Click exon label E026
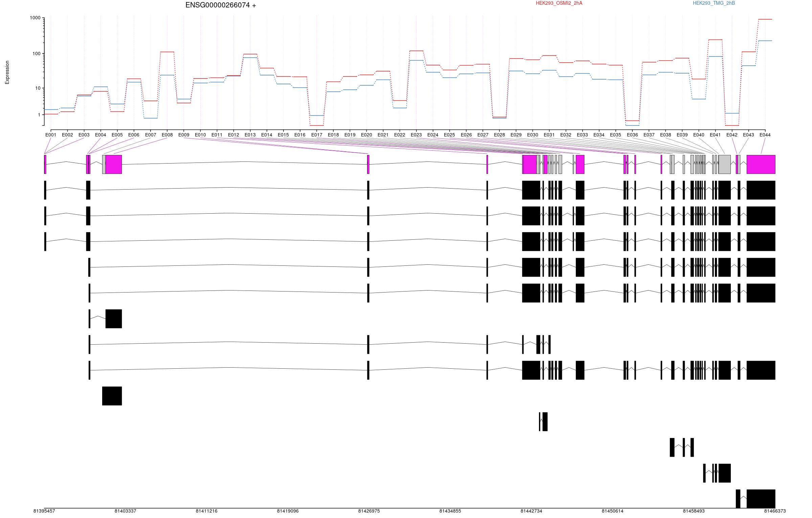Image resolution: width=812 pixels, height=518 pixels. point(466,135)
